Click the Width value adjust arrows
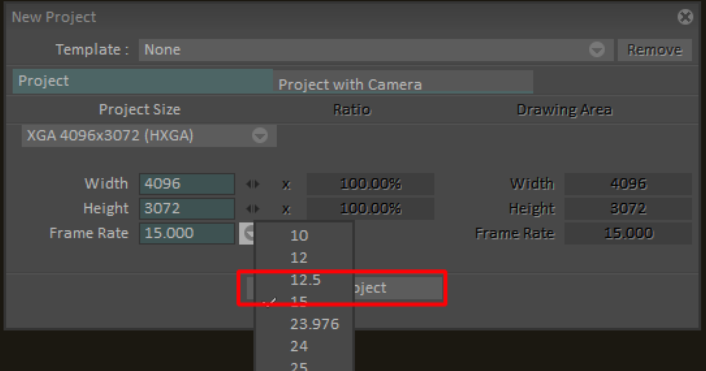This screenshot has height=371, width=706. [x=253, y=184]
